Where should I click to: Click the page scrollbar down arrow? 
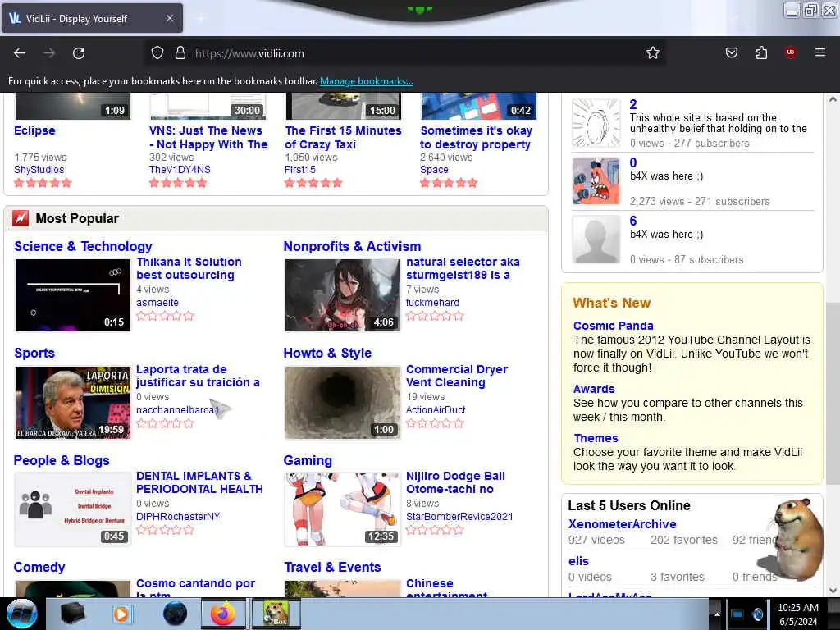[832, 590]
